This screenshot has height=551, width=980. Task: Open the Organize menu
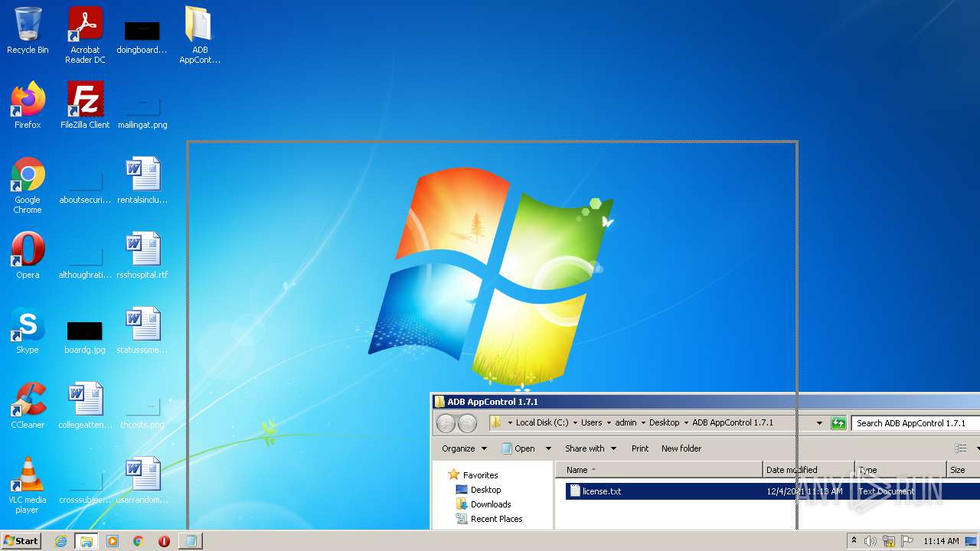click(x=464, y=448)
